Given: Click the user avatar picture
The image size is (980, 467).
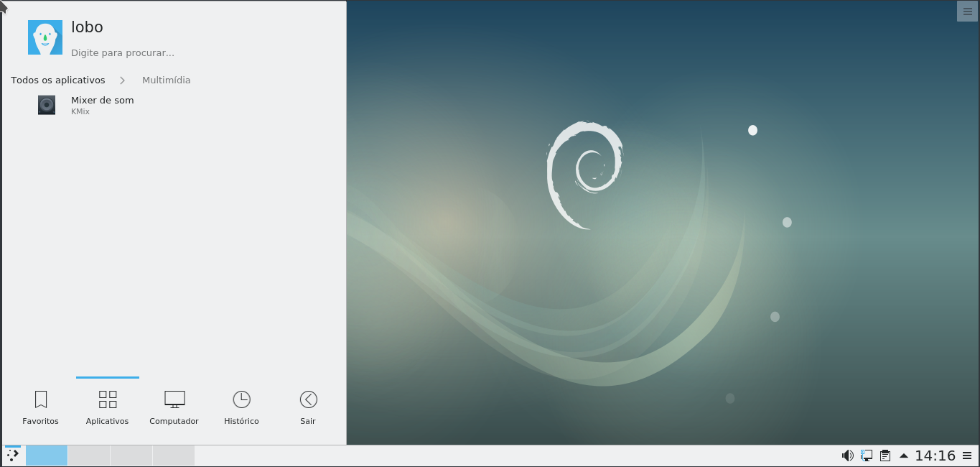Looking at the screenshot, I should [45, 37].
